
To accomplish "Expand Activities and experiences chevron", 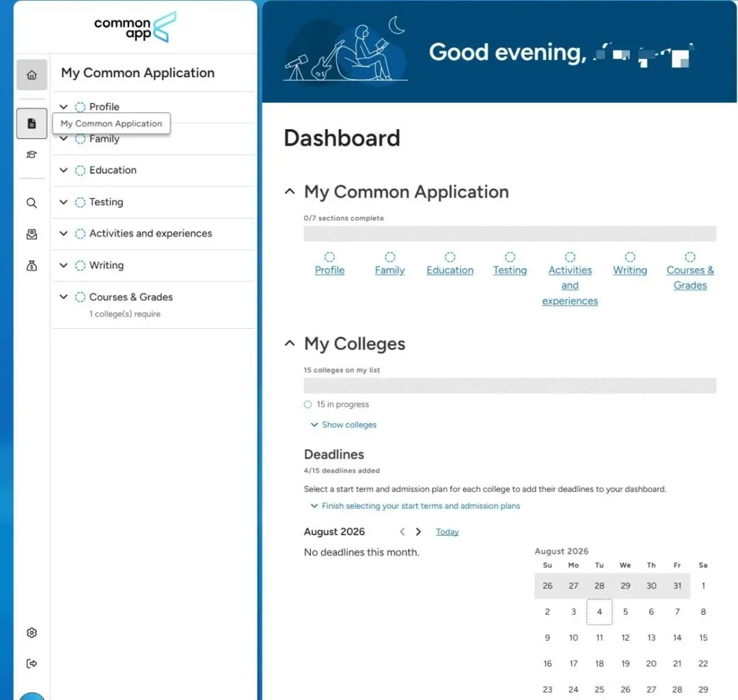I will tap(64, 234).
